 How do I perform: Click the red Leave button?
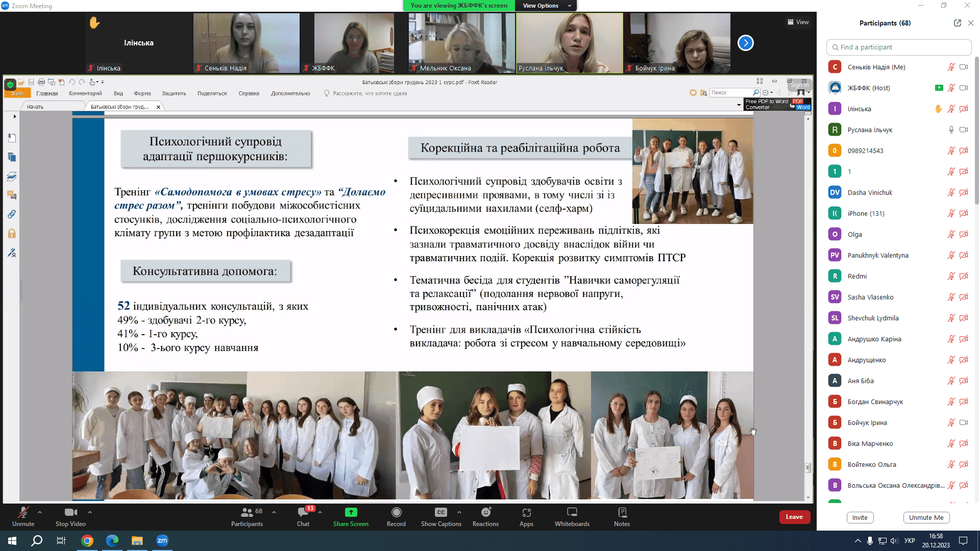794,517
